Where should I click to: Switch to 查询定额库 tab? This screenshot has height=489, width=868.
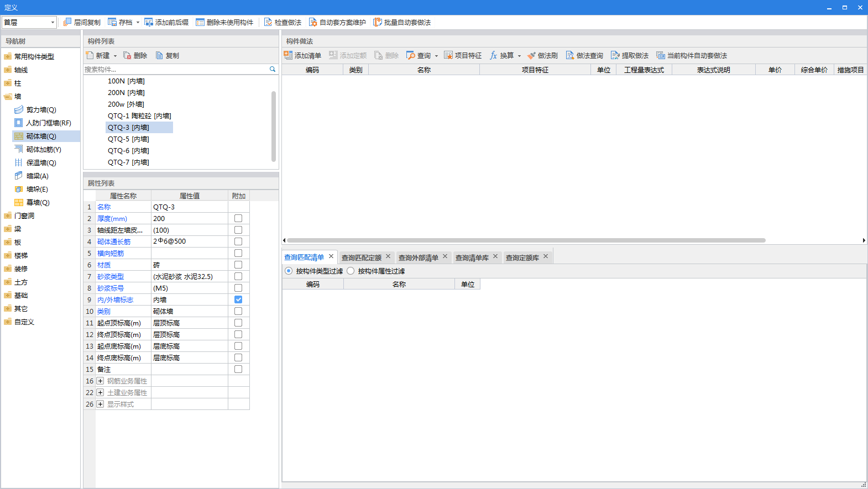(522, 257)
